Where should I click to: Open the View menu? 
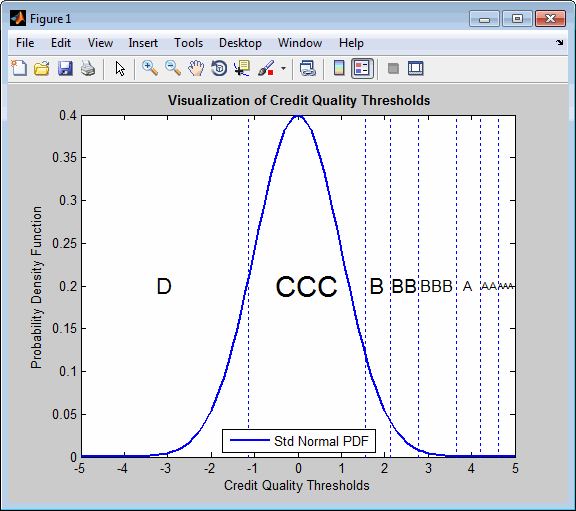(100, 43)
